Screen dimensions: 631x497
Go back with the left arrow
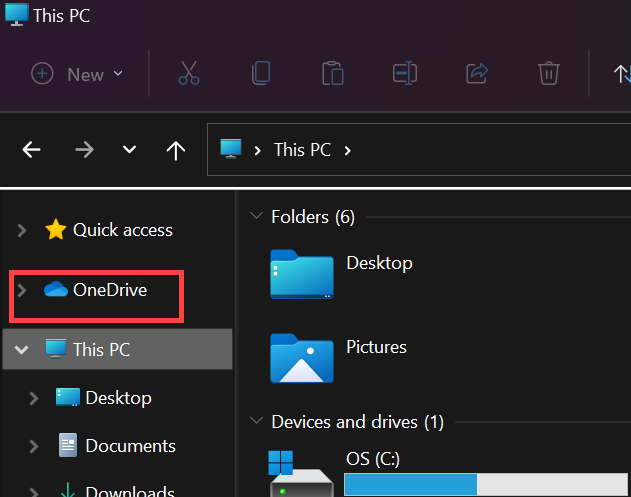(31, 150)
